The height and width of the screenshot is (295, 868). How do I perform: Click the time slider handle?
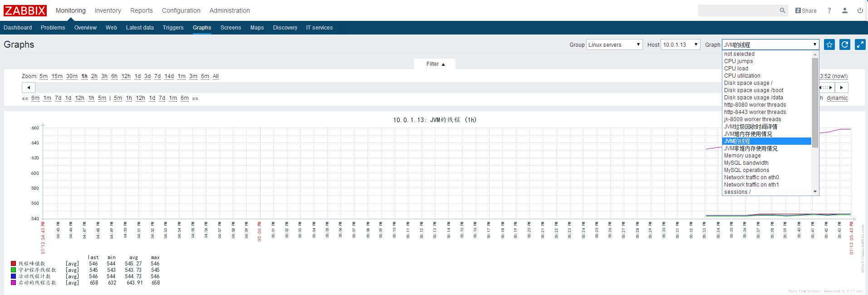[826, 88]
